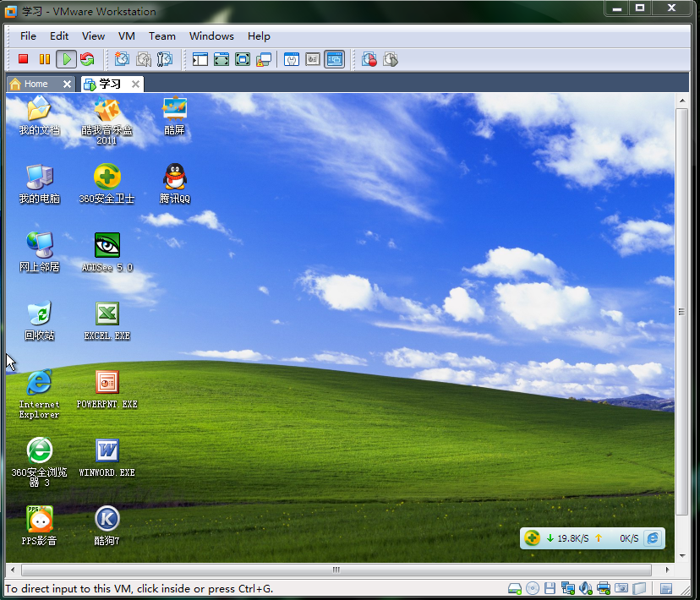Click the replay recording icon
The image size is (700, 600).
[x=391, y=59]
